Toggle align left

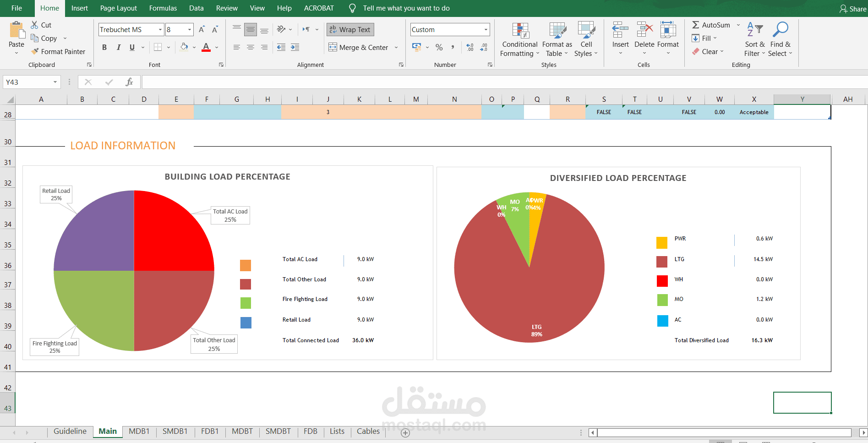point(237,47)
